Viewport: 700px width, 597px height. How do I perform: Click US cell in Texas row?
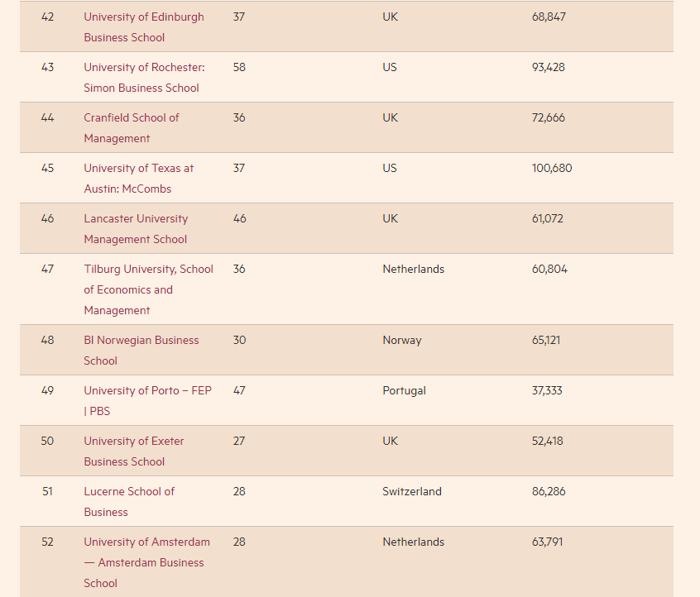[x=390, y=168]
